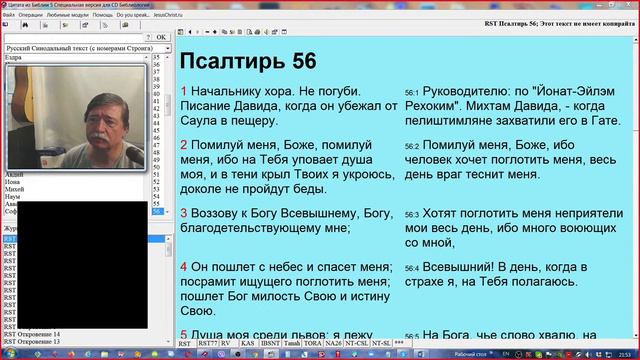
Task: Select chapter 50 in chapter list
Action: [x=156, y=167]
